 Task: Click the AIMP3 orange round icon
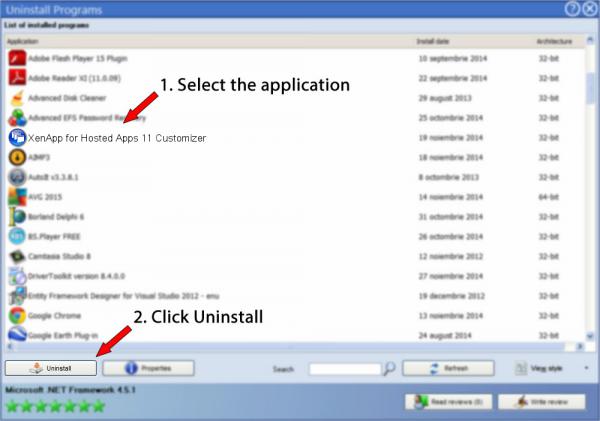click(x=17, y=157)
